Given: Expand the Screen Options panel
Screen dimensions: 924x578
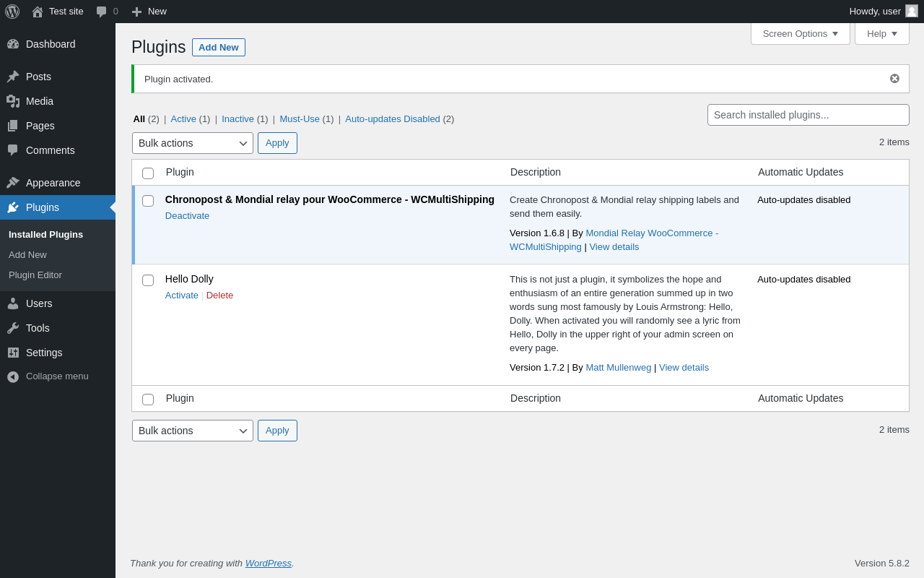Looking at the screenshot, I should click(x=800, y=33).
